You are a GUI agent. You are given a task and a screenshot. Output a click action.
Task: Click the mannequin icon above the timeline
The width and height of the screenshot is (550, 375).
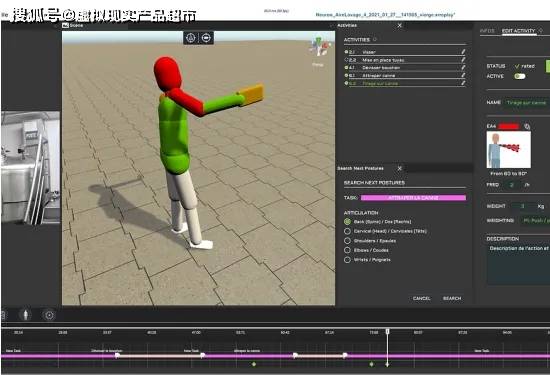coord(26,315)
